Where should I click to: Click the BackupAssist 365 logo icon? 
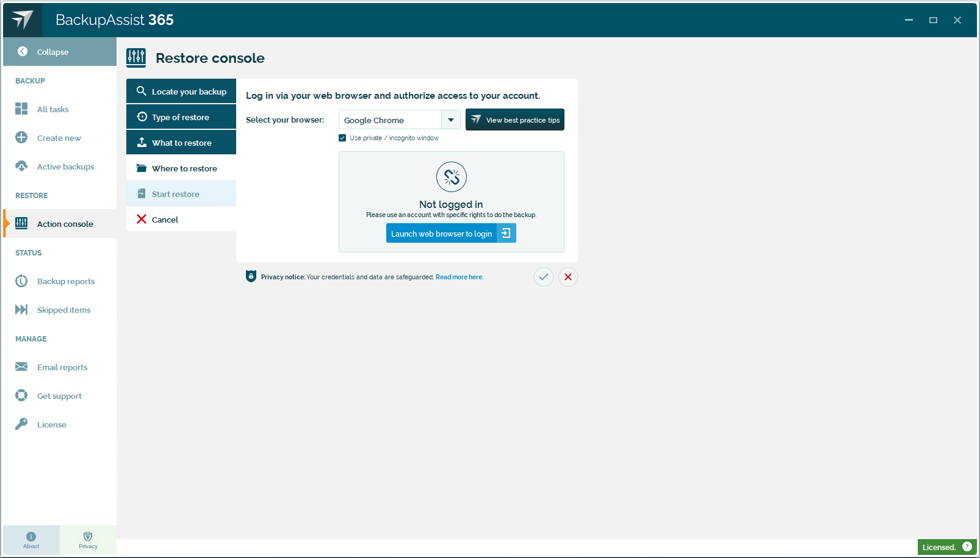(23, 20)
